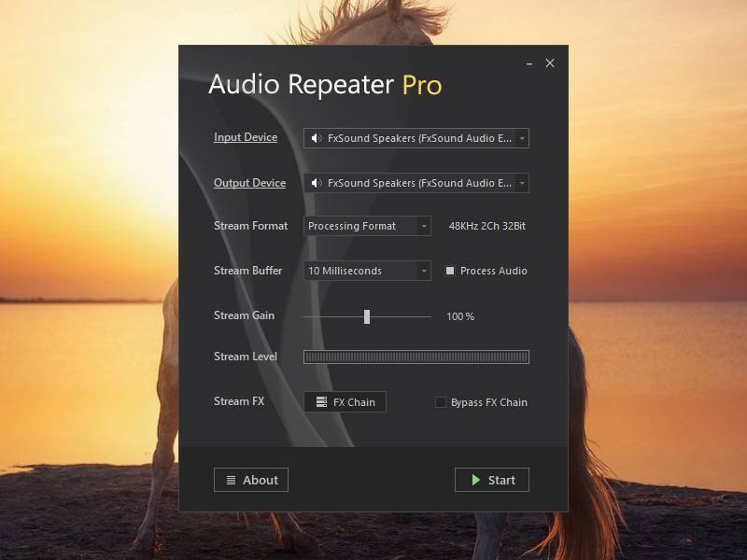
Task: Expand the Input Device dropdown arrow
Action: (522, 138)
